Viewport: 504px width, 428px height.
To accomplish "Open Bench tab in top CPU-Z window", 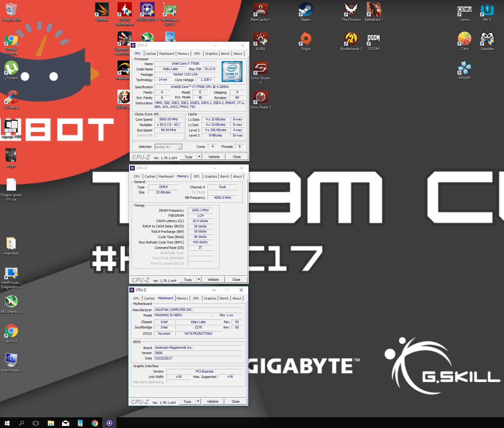I will [x=225, y=54].
